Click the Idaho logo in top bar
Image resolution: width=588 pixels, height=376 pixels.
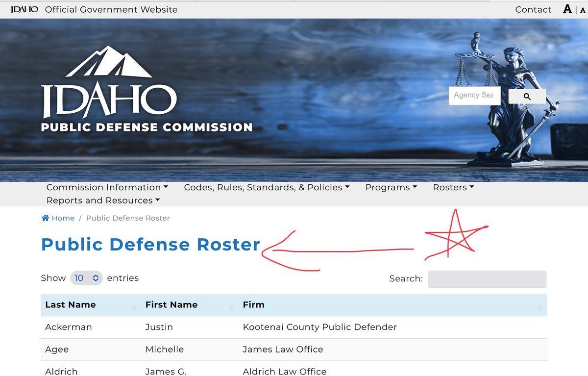click(24, 9)
